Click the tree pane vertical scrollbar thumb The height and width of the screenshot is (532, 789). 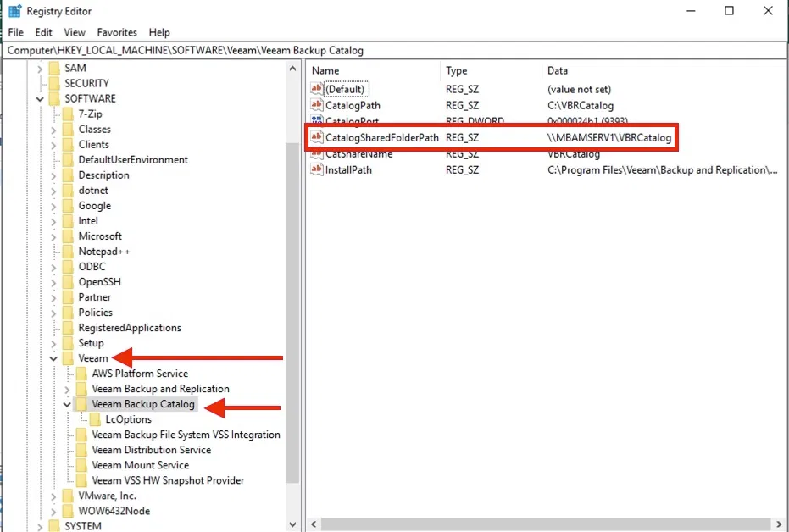[x=293, y=313]
